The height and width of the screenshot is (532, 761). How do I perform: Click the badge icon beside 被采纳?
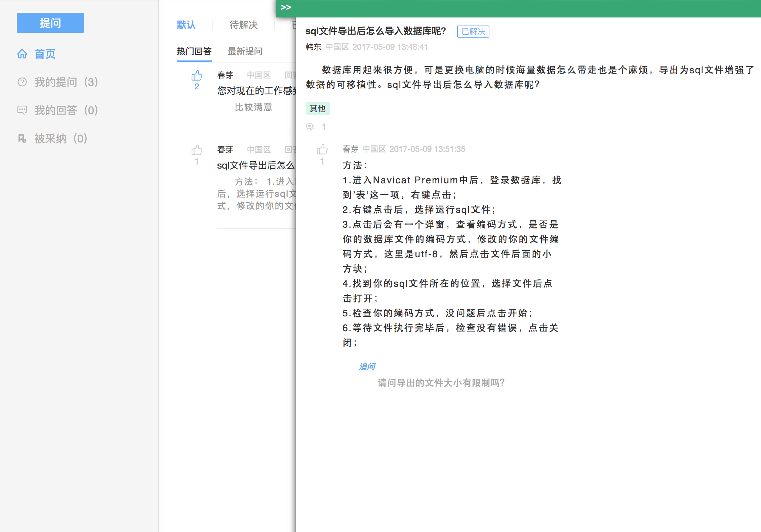pyautogui.click(x=22, y=138)
